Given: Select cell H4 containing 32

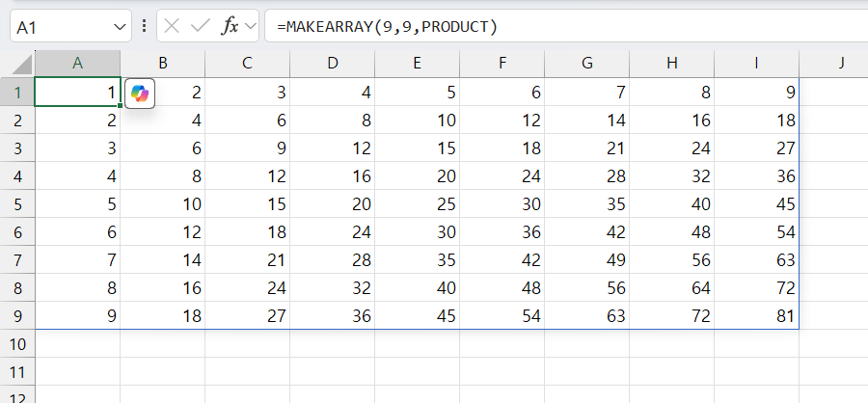Looking at the screenshot, I should pyautogui.click(x=671, y=176).
